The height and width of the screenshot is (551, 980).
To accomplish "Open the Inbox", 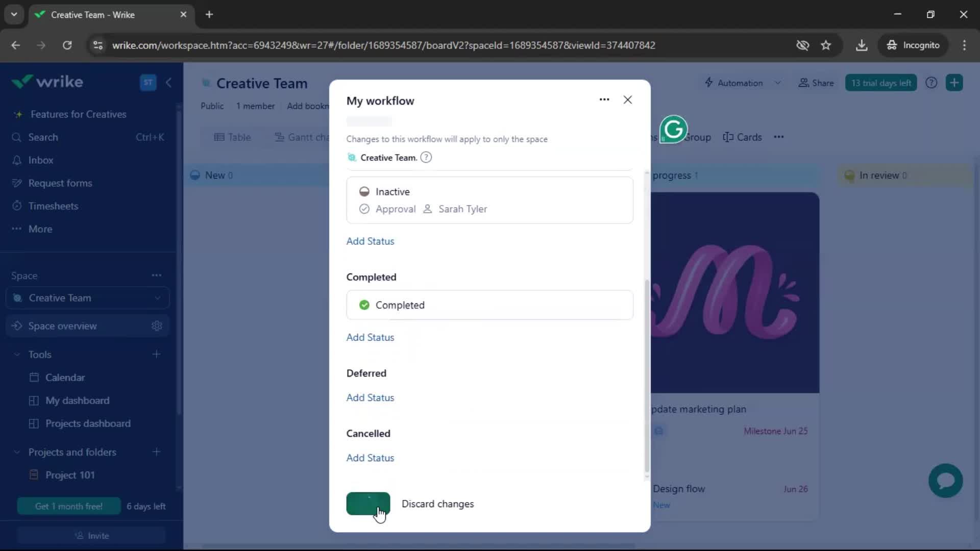I will pyautogui.click(x=40, y=160).
